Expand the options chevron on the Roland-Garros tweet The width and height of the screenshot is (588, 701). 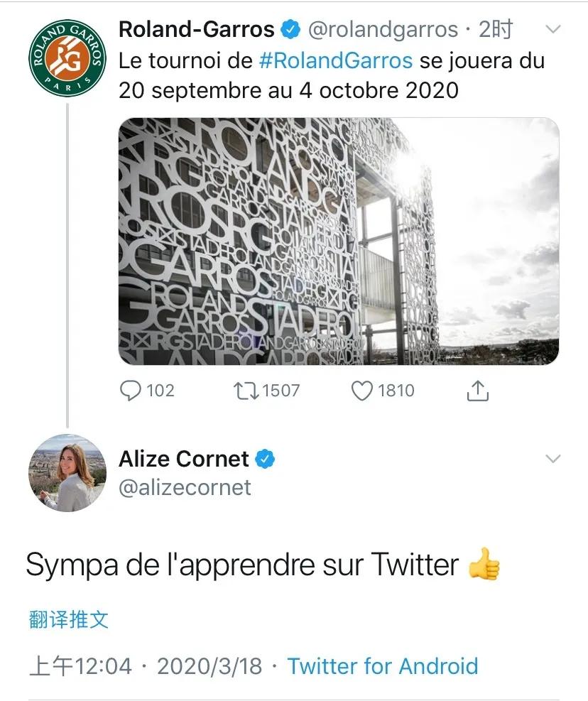coord(552,30)
